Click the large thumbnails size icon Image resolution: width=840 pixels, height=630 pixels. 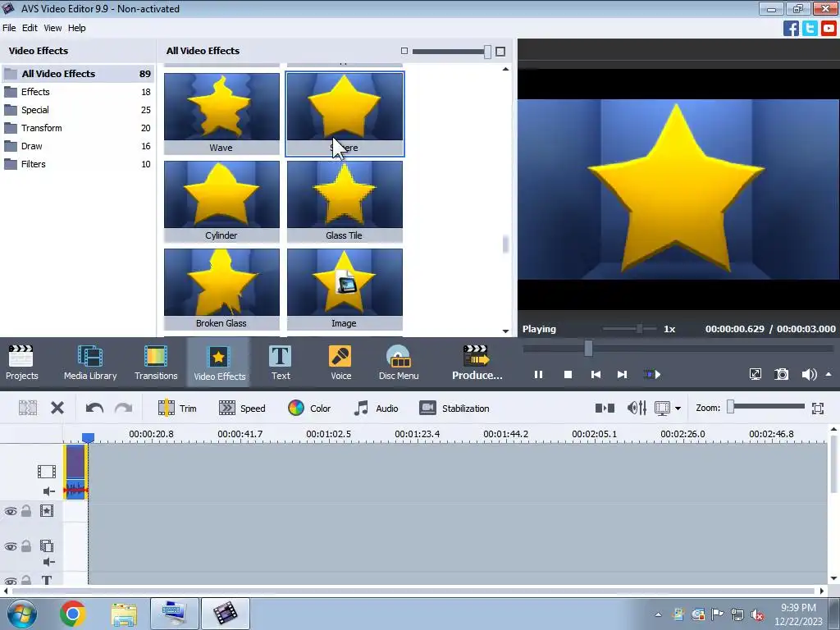tap(500, 52)
